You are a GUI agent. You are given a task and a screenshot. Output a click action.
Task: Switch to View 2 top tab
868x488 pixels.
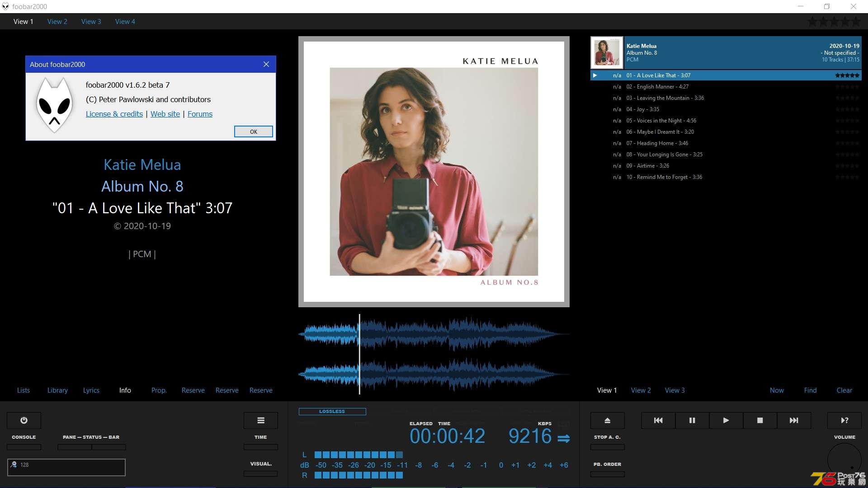tap(57, 21)
